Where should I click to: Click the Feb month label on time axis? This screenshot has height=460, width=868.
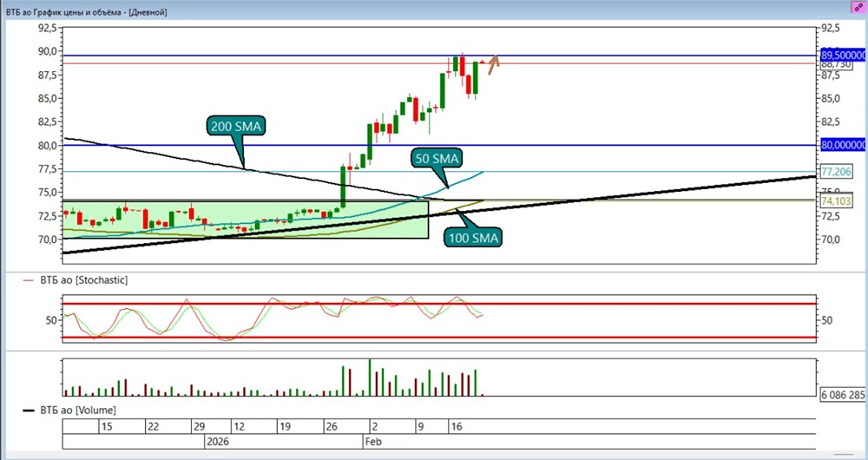point(373,442)
